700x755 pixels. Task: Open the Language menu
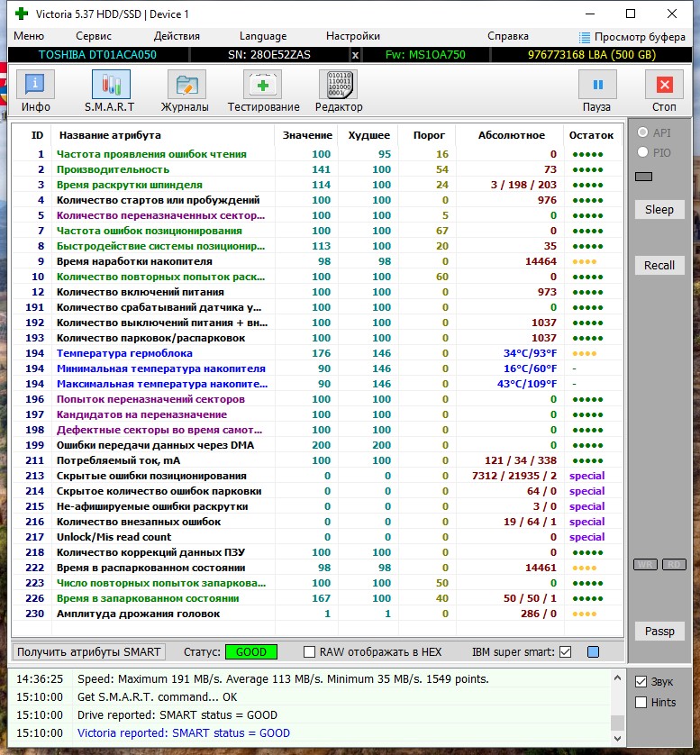click(x=263, y=36)
